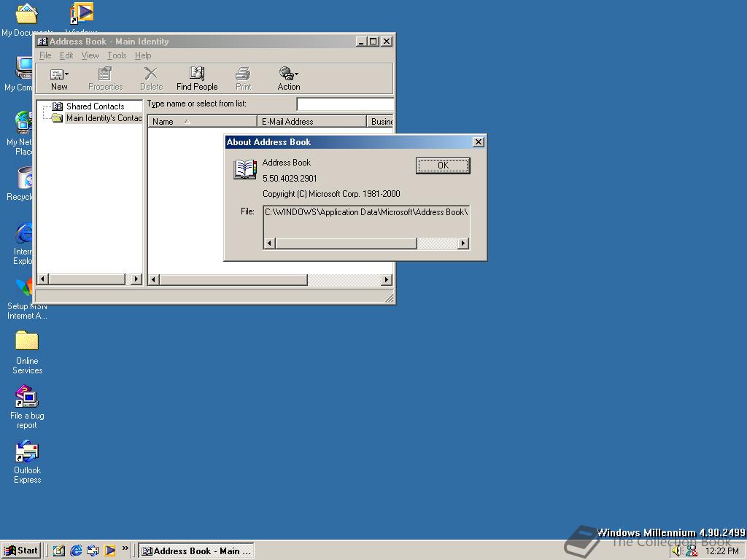Sort by E-Mail Address column header
The image size is (747, 560).
tap(311, 122)
